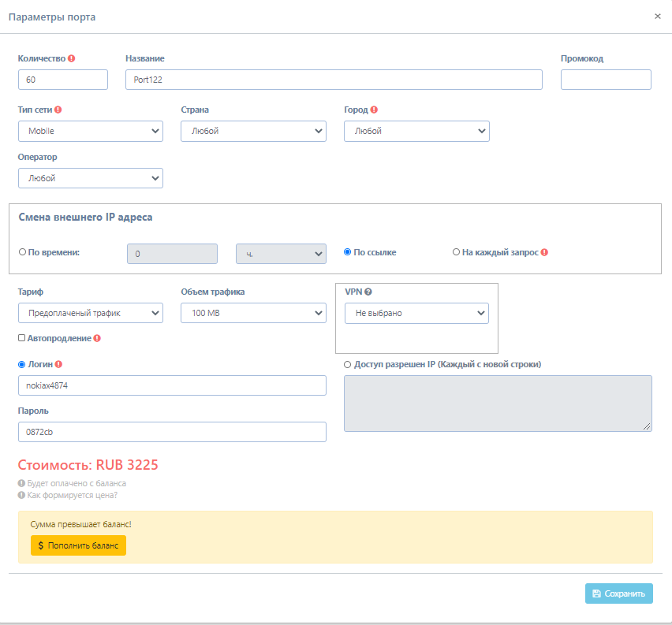Open the VPN selection dropdown

[x=416, y=313]
